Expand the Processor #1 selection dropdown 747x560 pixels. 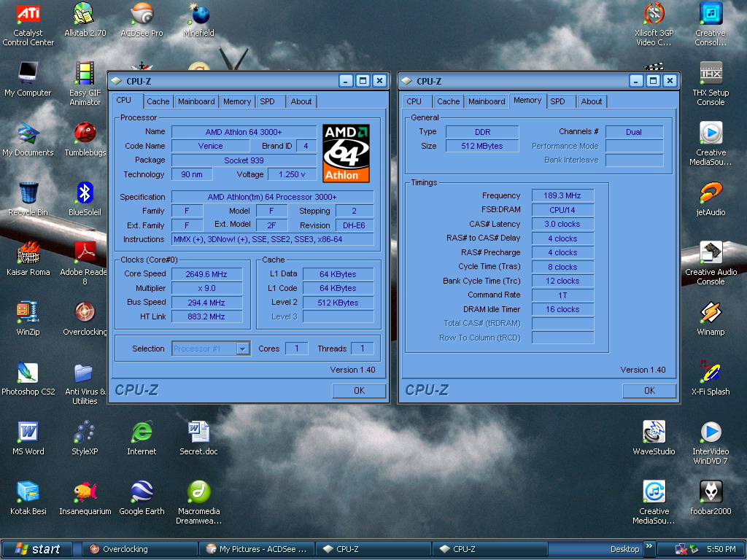click(242, 349)
